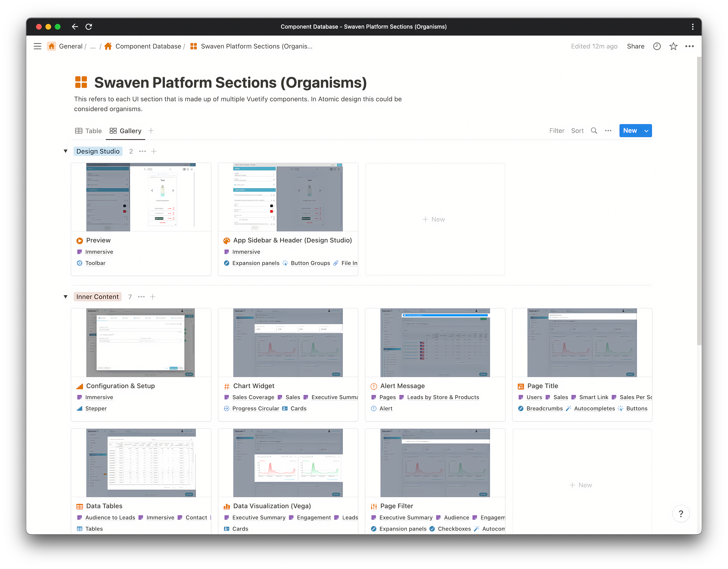This screenshot has height=569, width=728.
Task: Switch to the Table view
Action: tap(88, 131)
